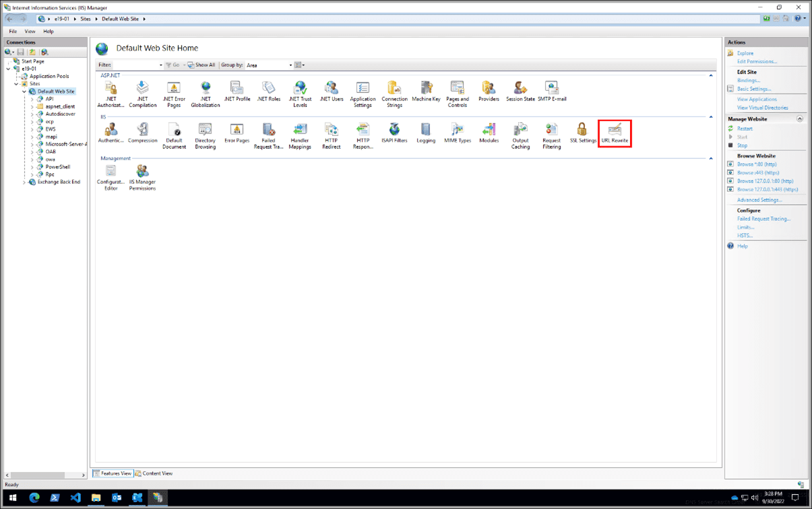Open Default Document feature

(x=174, y=136)
